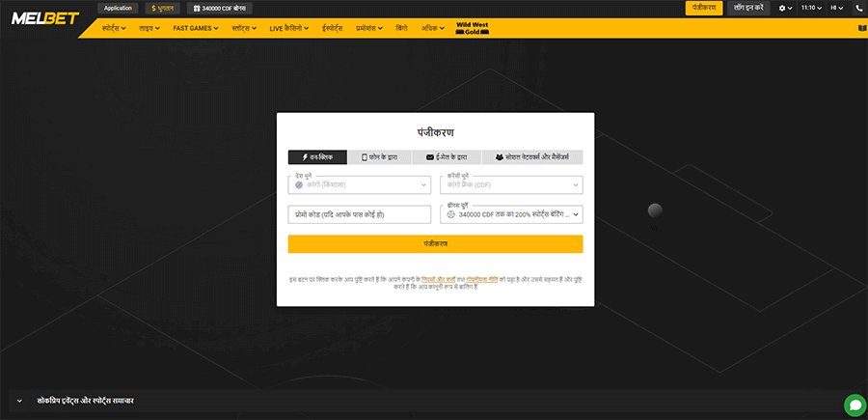This screenshot has height=420, width=868.
Task: Expand the LIVE Casino menu
Action: (289, 28)
